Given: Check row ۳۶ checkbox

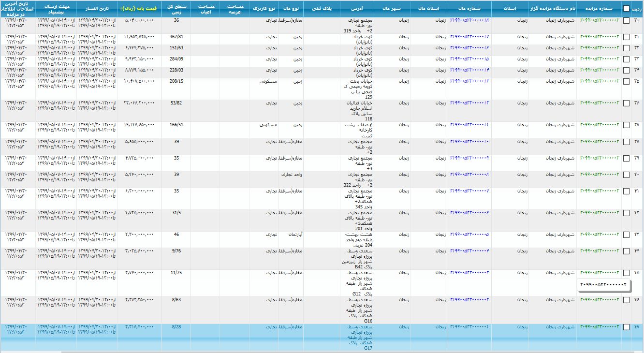Looking at the screenshot, I should [626, 103].
